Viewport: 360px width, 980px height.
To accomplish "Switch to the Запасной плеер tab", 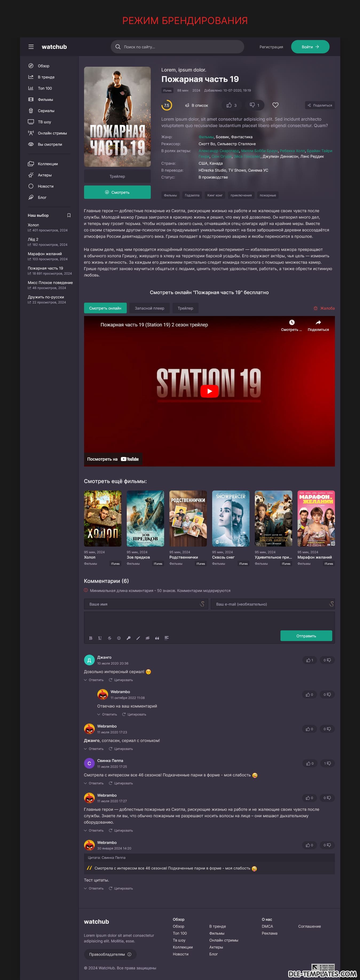I will 149,308.
